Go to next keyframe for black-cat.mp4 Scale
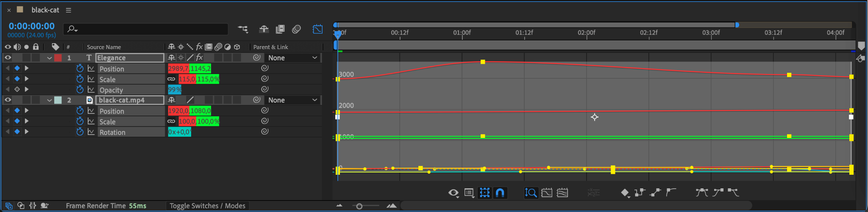Viewport: 868px width, 212px height. [x=27, y=121]
